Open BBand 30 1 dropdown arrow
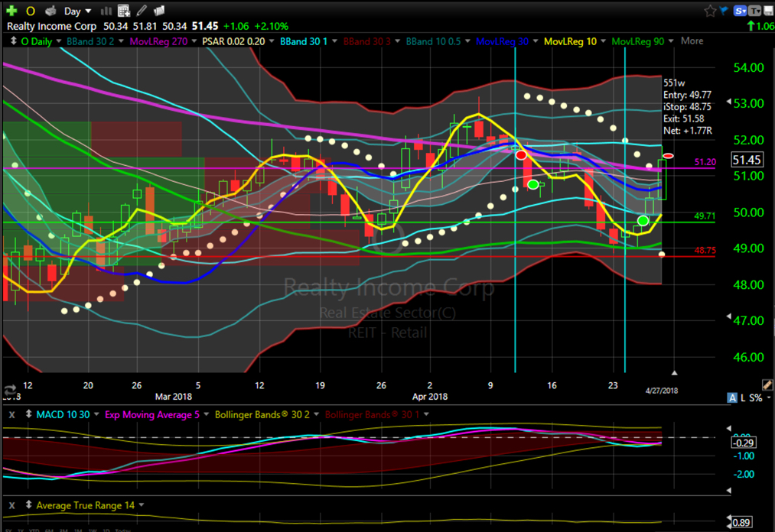This screenshot has height=532, width=775. tap(334, 41)
